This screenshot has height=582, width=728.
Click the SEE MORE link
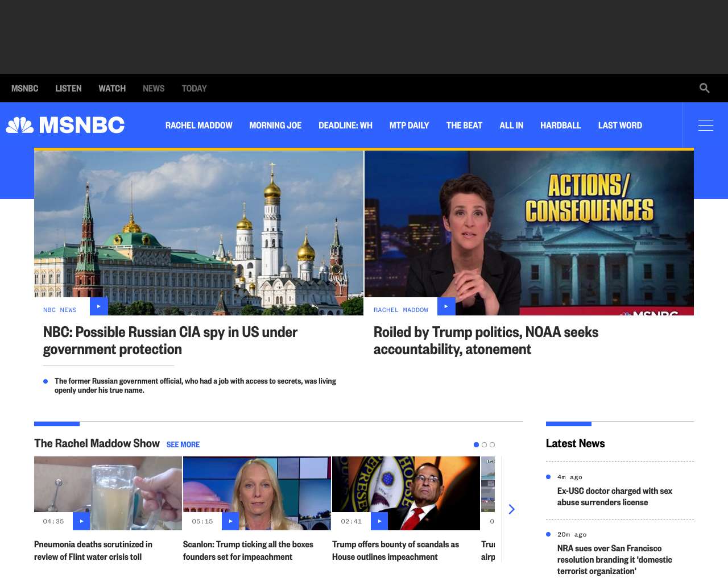(x=183, y=444)
